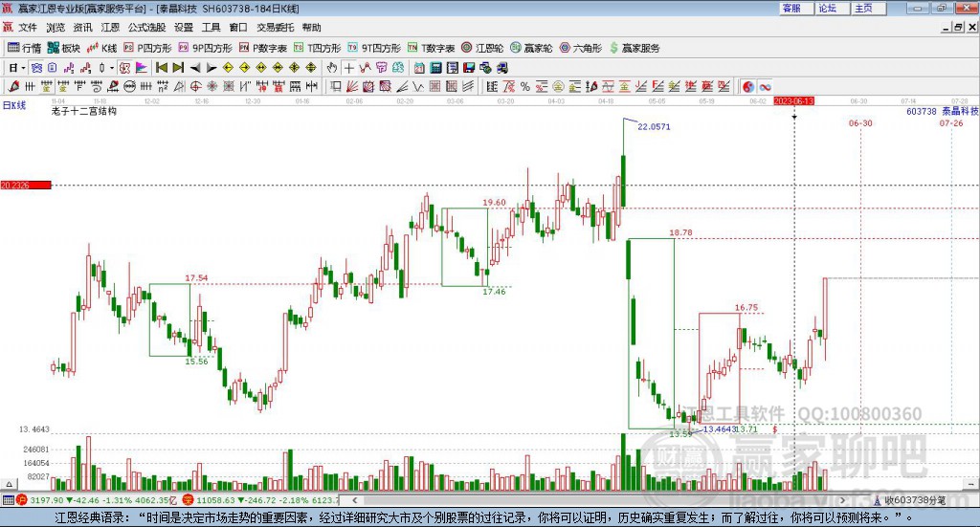Click the 日K线 chart label
The image size is (980, 527).
14,105
